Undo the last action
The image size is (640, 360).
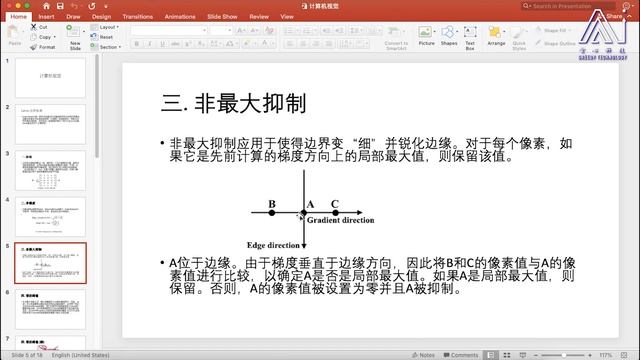coord(74,6)
